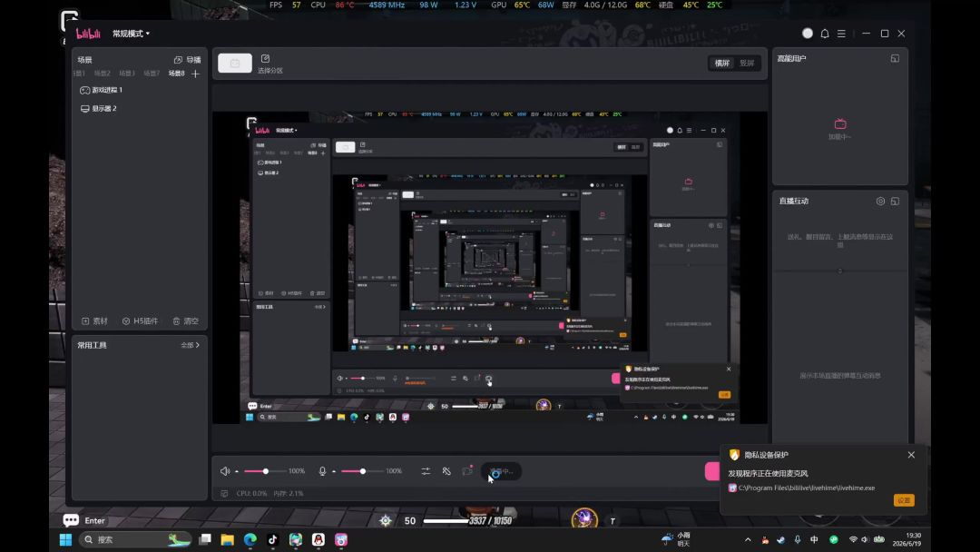This screenshot has height=552, width=980.
Task: Open the notification bell icon
Action: point(825,34)
